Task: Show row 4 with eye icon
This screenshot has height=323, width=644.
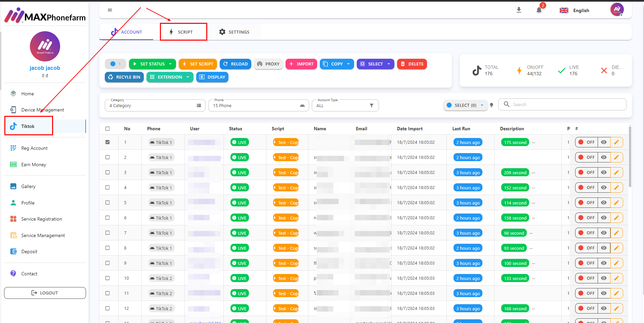Action: point(604,187)
